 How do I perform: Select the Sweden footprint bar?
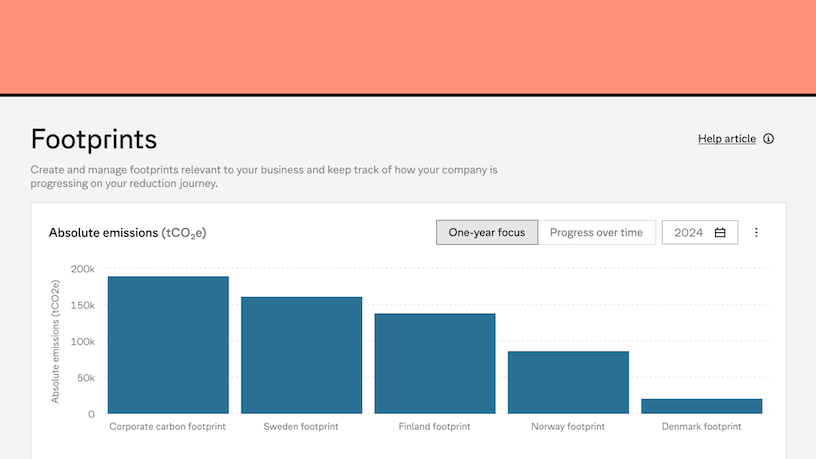(x=301, y=355)
